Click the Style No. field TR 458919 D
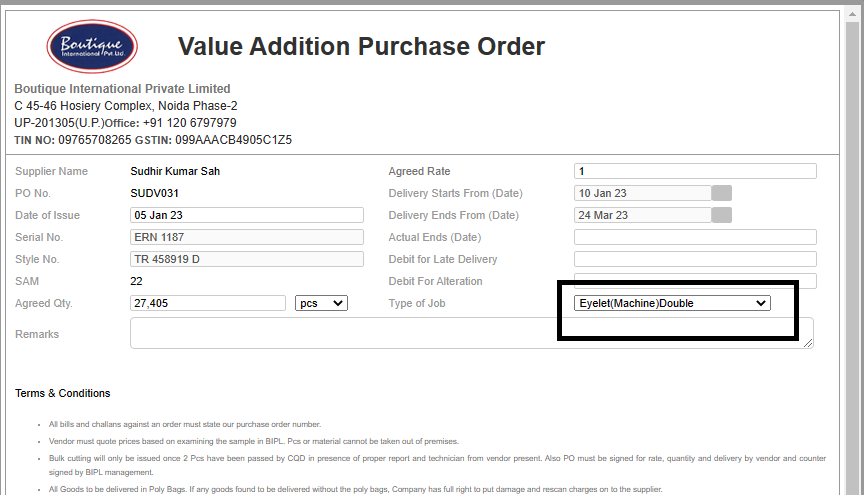 pyautogui.click(x=247, y=259)
